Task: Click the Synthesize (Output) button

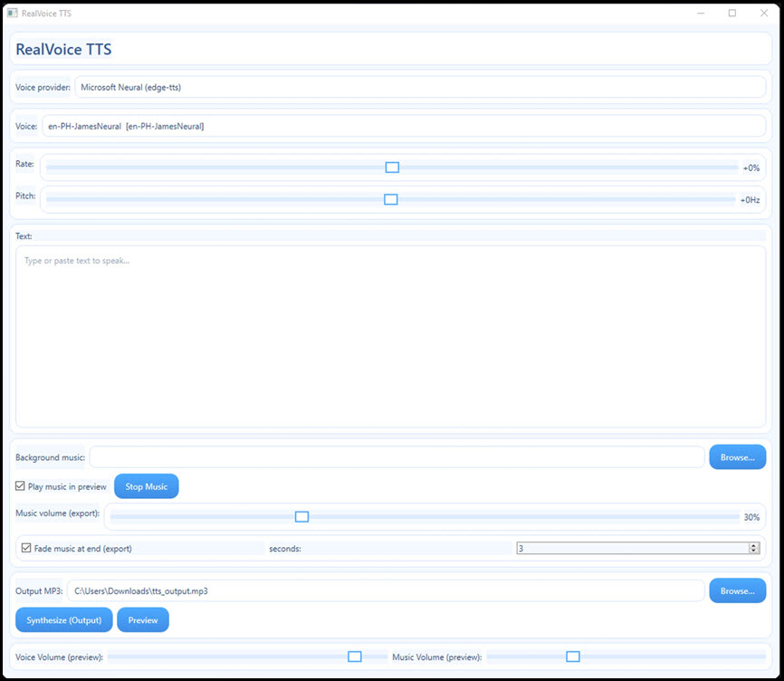Action: (64, 620)
